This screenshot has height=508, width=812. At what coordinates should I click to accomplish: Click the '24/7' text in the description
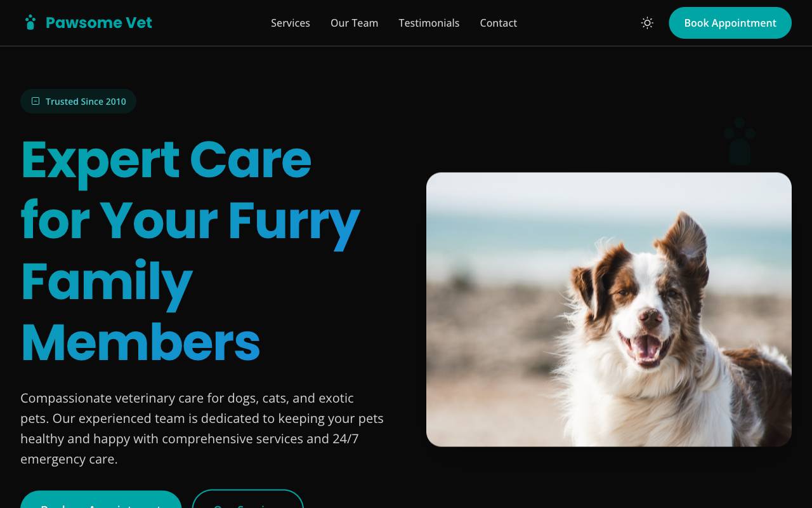pos(346,439)
